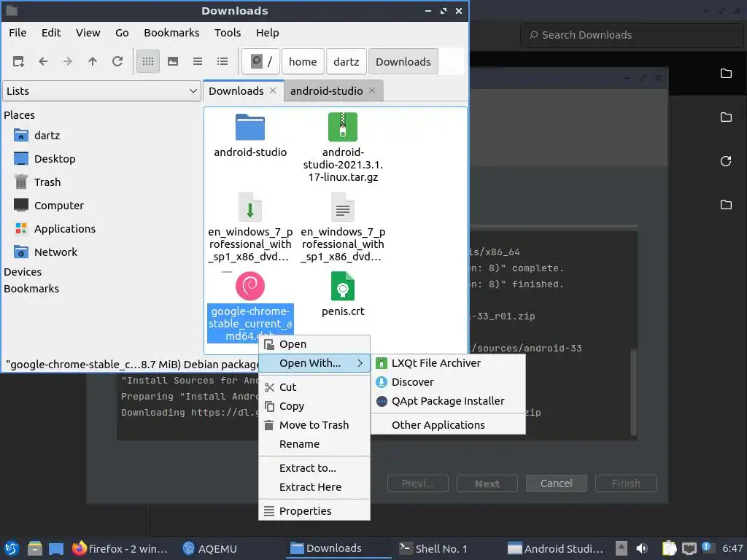The height and width of the screenshot is (560, 747).
Task: Choose Copy in the context menu
Action: pos(314,406)
